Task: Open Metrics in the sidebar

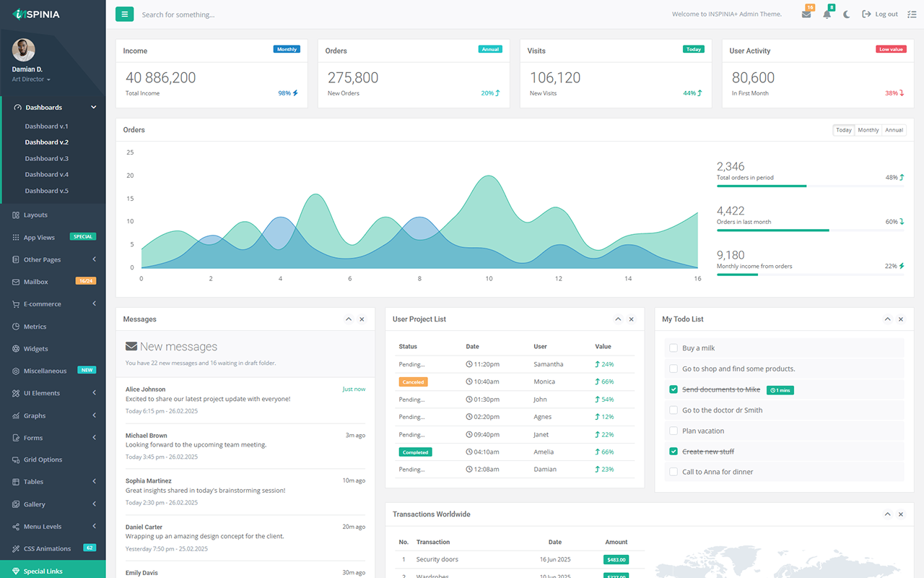Action: [53, 327]
